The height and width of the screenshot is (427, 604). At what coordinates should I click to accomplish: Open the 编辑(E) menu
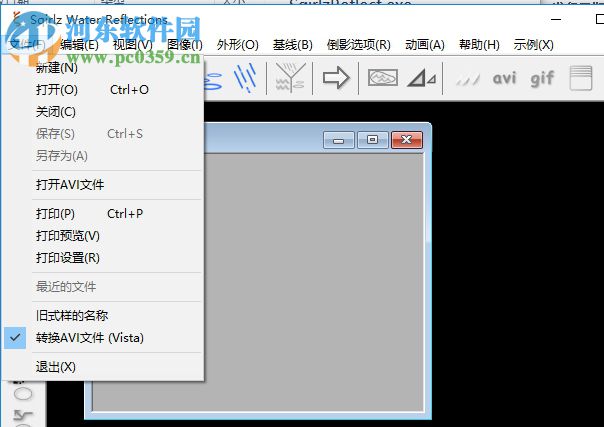(79, 45)
